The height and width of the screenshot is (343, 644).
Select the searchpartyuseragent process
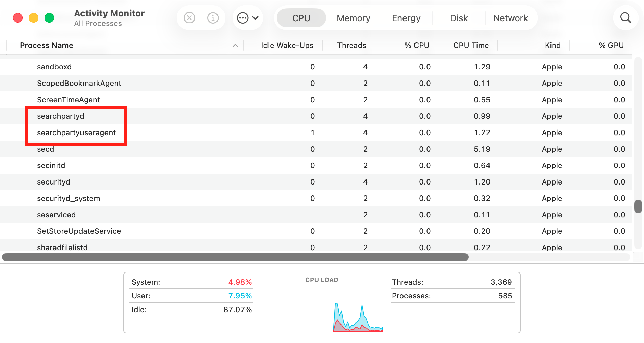coord(76,132)
